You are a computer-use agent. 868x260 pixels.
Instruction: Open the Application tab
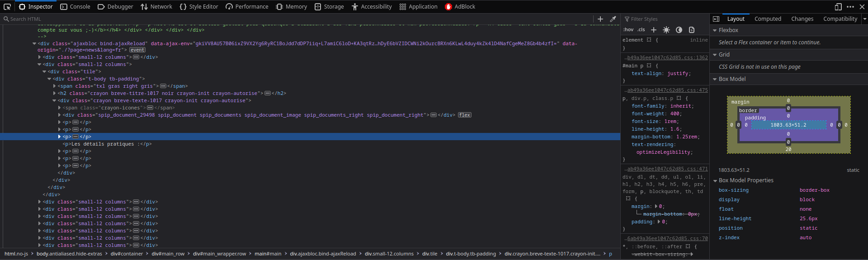(419, 7)
